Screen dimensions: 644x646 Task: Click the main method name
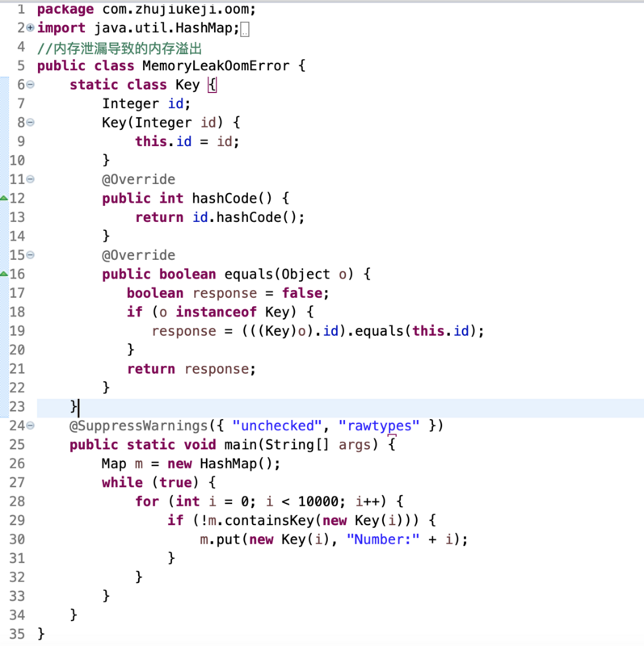[x=240, y=445]
